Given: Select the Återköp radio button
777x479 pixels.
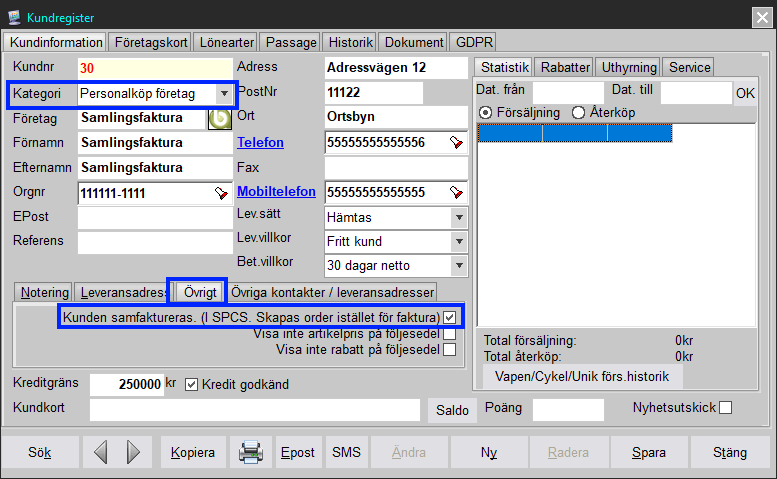Looking at the screenshot, I should pos(578,112).
